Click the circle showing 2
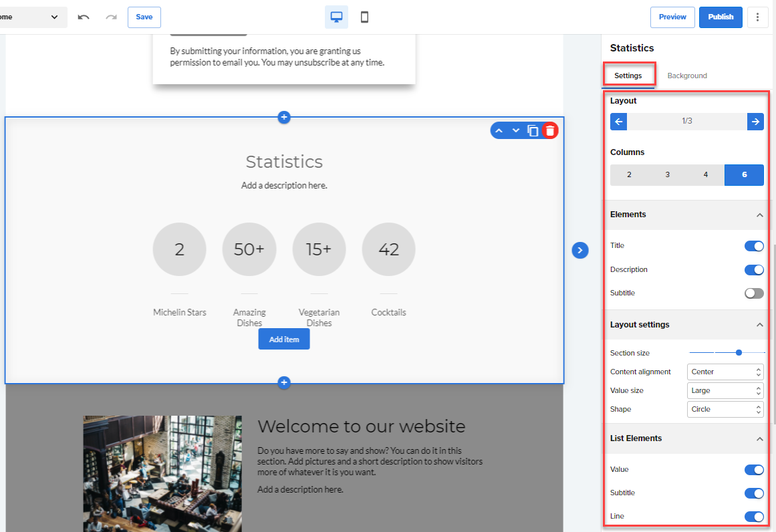The width and height of the screenshot is (776, 532). (180, 249)
